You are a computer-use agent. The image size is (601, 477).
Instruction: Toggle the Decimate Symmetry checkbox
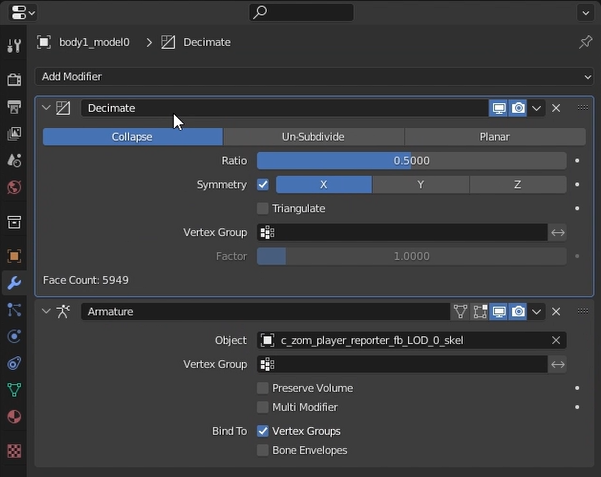(x=263, y=185)
